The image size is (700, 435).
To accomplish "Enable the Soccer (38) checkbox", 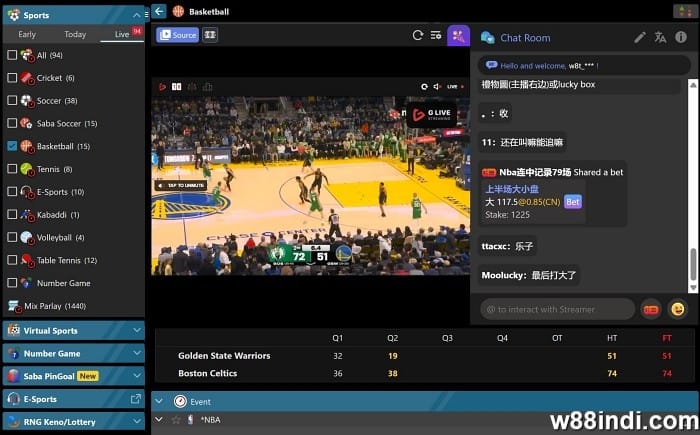I will tap(12, 100).
